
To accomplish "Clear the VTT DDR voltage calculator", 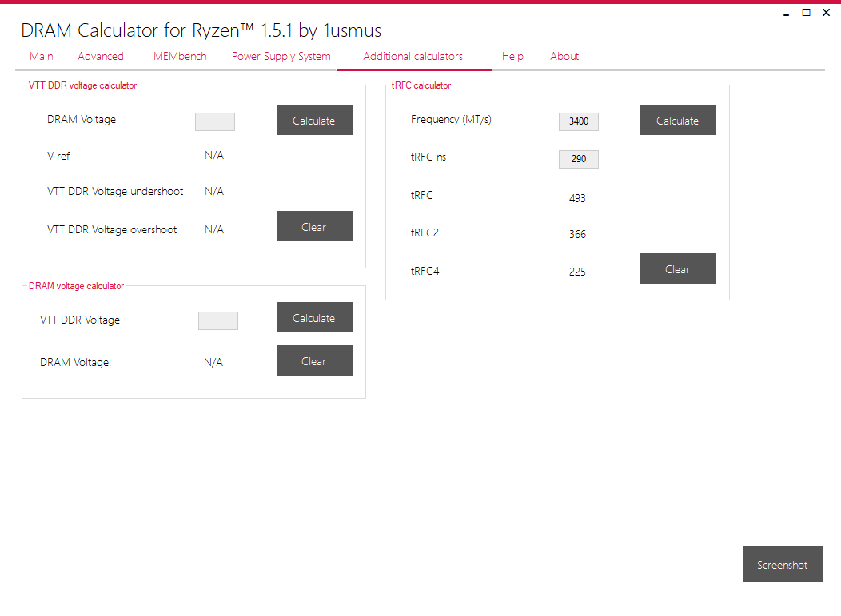I will (314, 226).
